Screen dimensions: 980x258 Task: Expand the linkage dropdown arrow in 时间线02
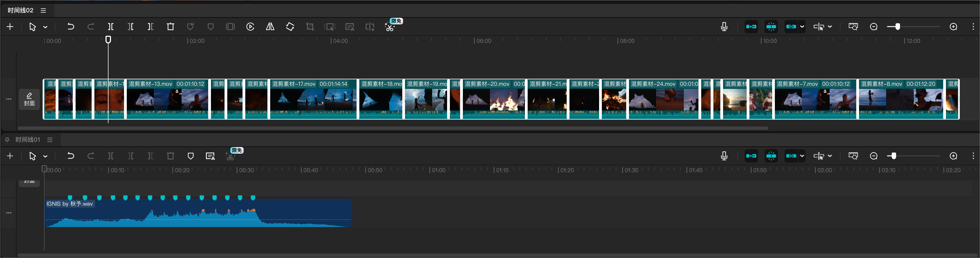[x=802, y=27]
